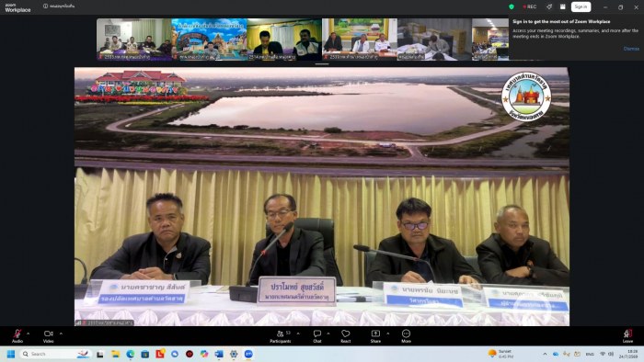This screenshot has height=362, width=644.
Task: Select the first participant video thumbnail
Action: click(134, 40)
